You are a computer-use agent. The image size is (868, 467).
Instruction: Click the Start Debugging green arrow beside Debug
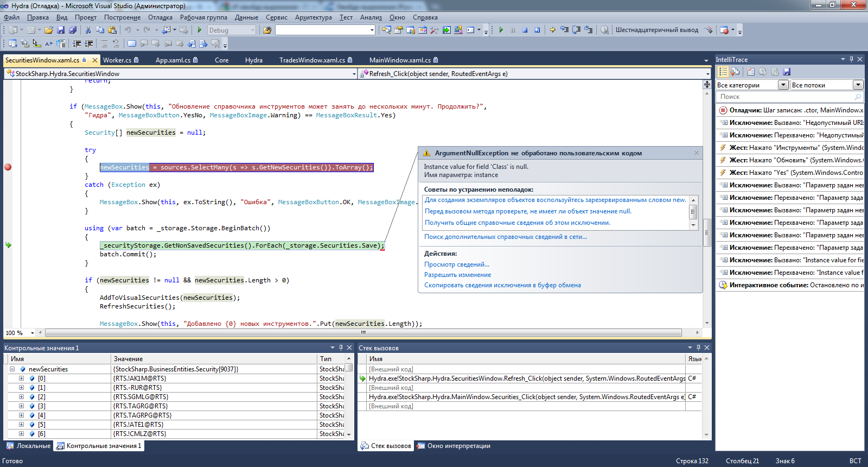[200, 30]
